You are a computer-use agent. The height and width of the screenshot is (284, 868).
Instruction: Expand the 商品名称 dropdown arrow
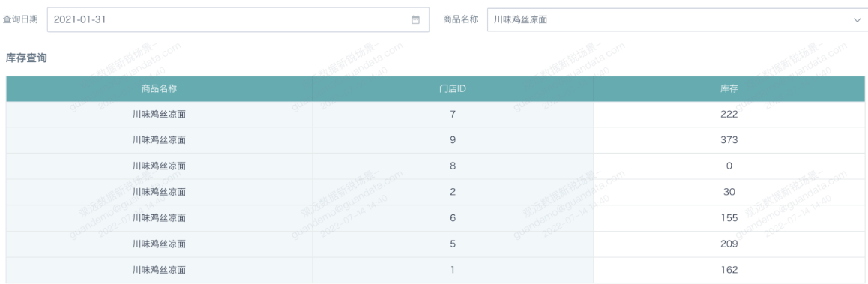pyautogui.click(x=857, y=20)
